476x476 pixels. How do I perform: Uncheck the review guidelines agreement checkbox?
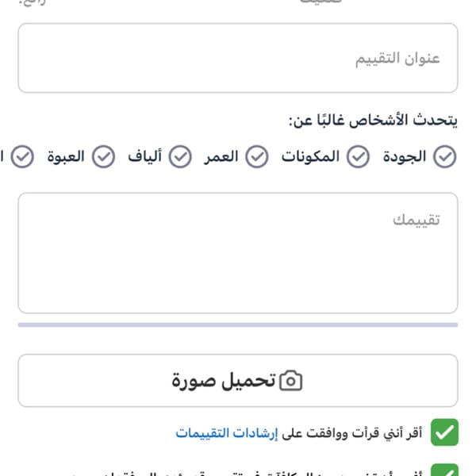444,432
